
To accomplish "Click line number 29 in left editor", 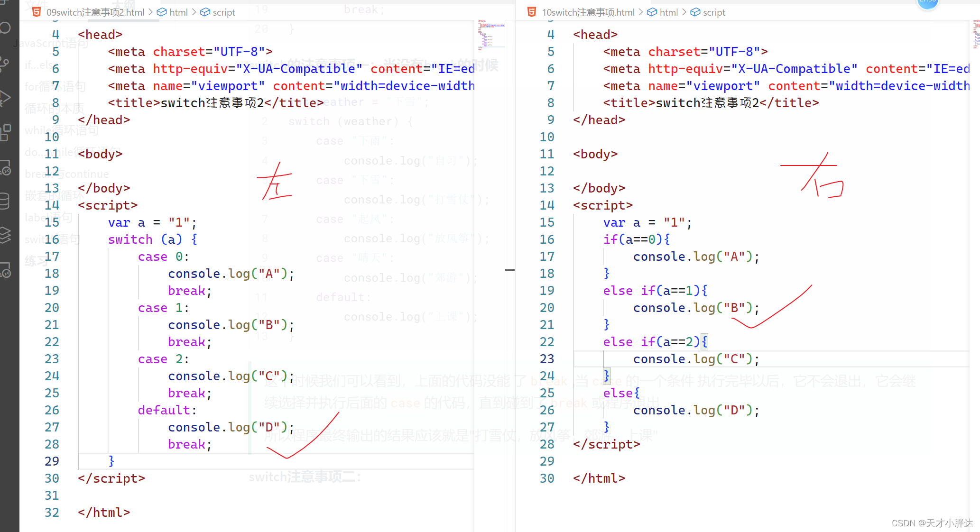I will click(x=52, y=461).
